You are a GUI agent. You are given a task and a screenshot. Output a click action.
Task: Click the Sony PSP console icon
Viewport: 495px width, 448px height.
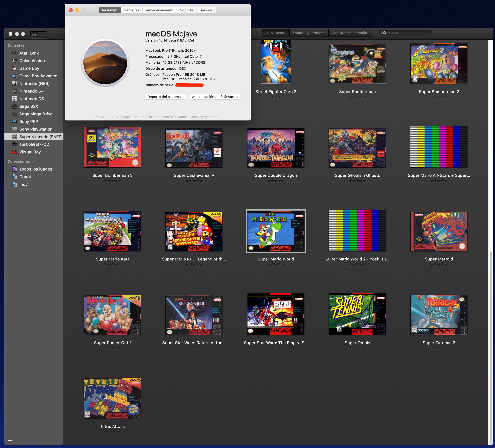[x=14, y=121]
